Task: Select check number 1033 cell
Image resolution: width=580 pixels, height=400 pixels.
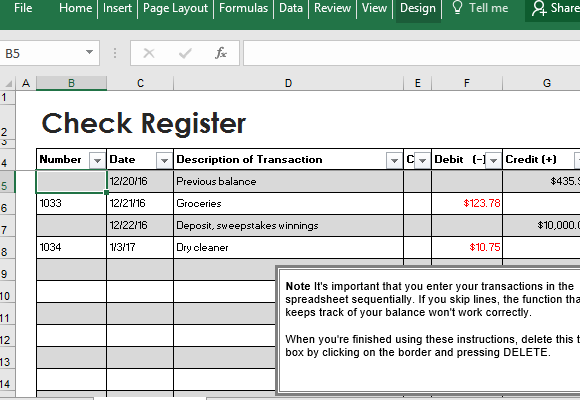Action: pos(71,203)
